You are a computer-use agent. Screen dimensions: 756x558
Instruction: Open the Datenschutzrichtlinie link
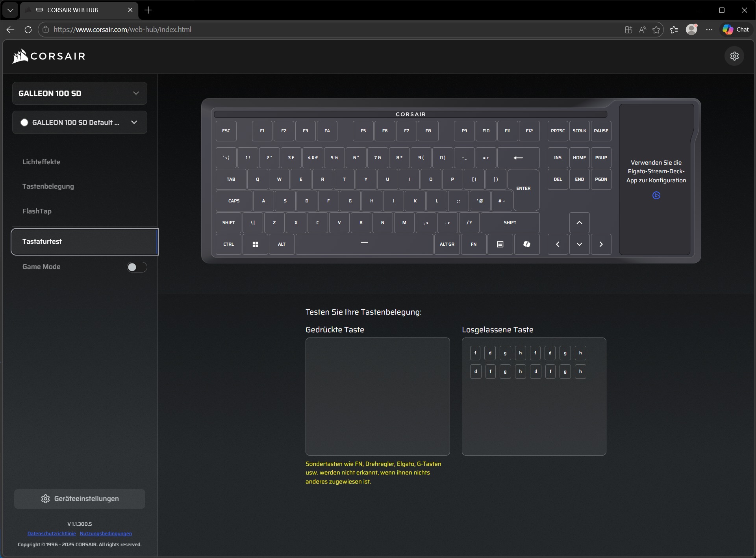coord(52,534)
